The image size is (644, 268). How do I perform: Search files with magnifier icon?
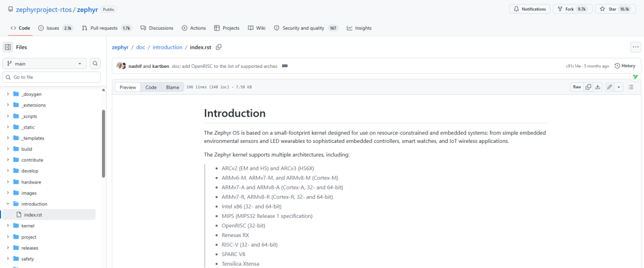95,64
